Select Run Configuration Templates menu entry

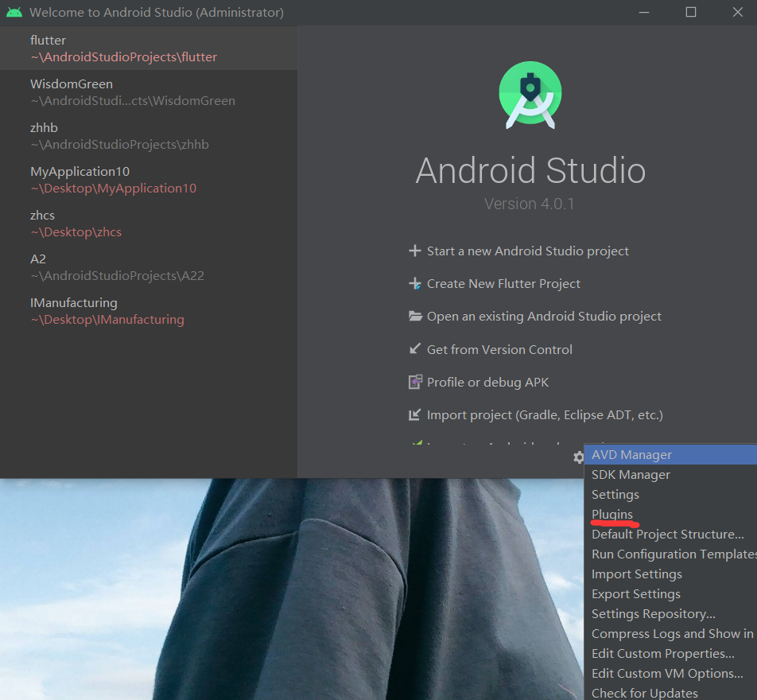pyautogui.click(x=670, y=554)
